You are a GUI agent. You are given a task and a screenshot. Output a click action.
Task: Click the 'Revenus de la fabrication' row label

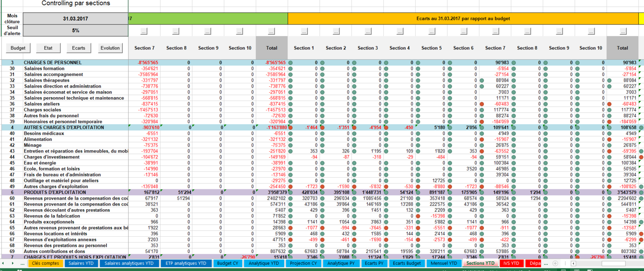51,216
